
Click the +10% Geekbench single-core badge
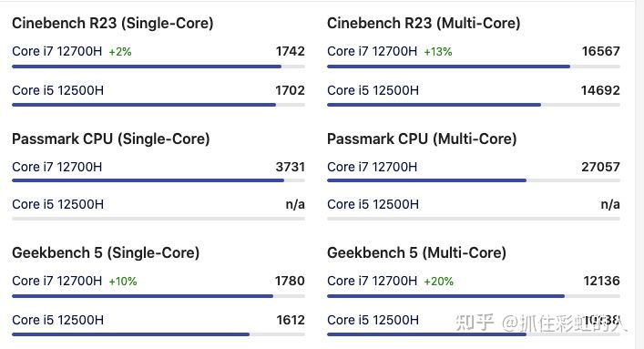tap(123, 282)
